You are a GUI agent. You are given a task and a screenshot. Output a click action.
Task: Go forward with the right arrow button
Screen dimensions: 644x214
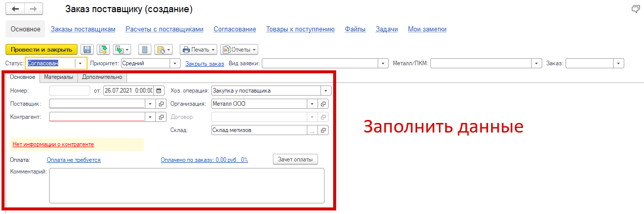point(33,10)
